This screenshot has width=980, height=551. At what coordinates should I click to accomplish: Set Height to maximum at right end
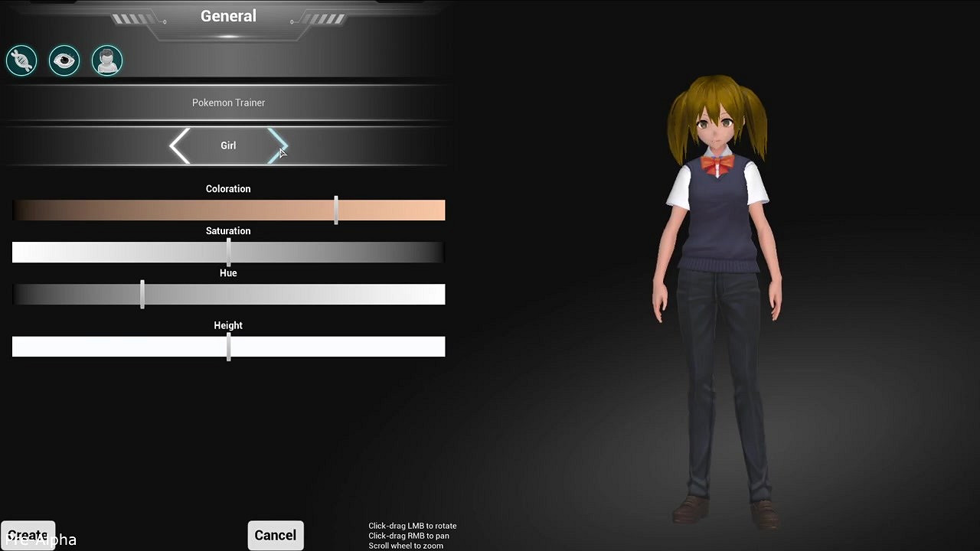tap(442, 347)
